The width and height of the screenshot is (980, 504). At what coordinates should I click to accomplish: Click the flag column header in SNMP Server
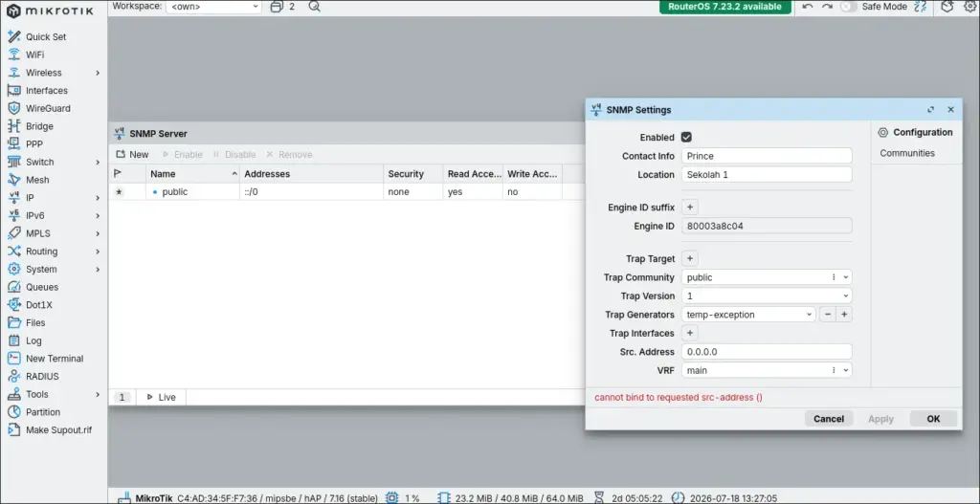(118, 174)
